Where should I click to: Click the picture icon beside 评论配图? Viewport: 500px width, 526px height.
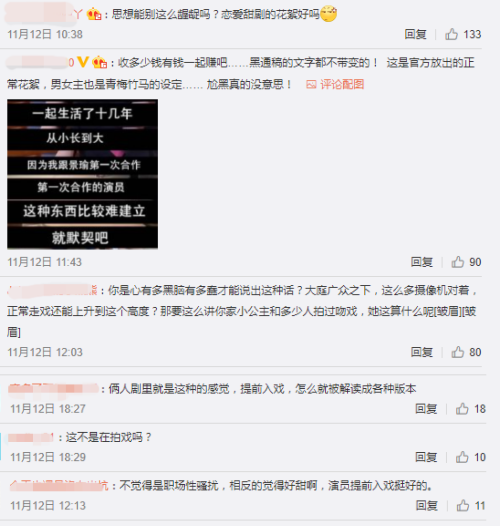coord(311,85)
